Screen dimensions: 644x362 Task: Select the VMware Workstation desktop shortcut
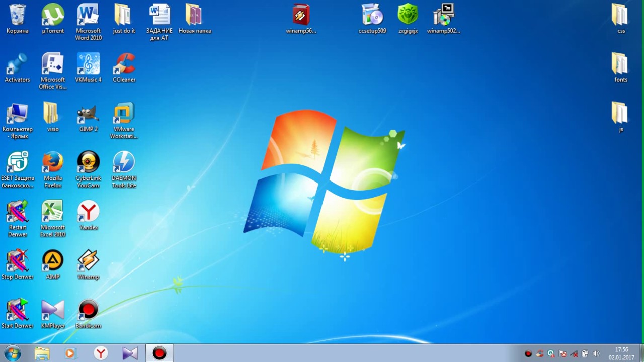click(124, 121)
